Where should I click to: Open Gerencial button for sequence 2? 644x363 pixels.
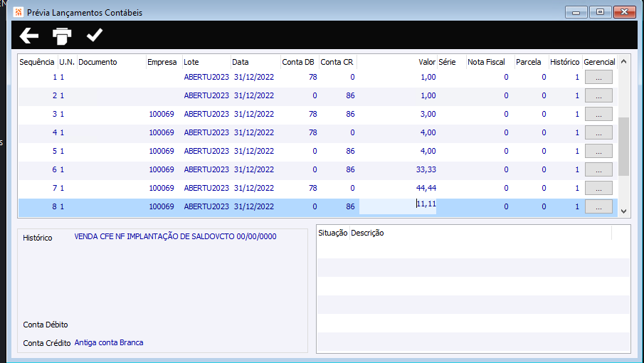pos(598,95)
